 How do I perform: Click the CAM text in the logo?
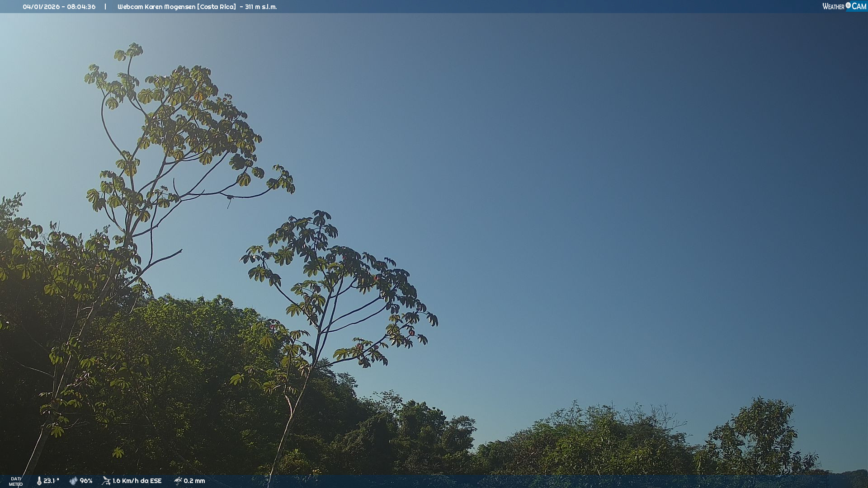(x=859, y=6)
